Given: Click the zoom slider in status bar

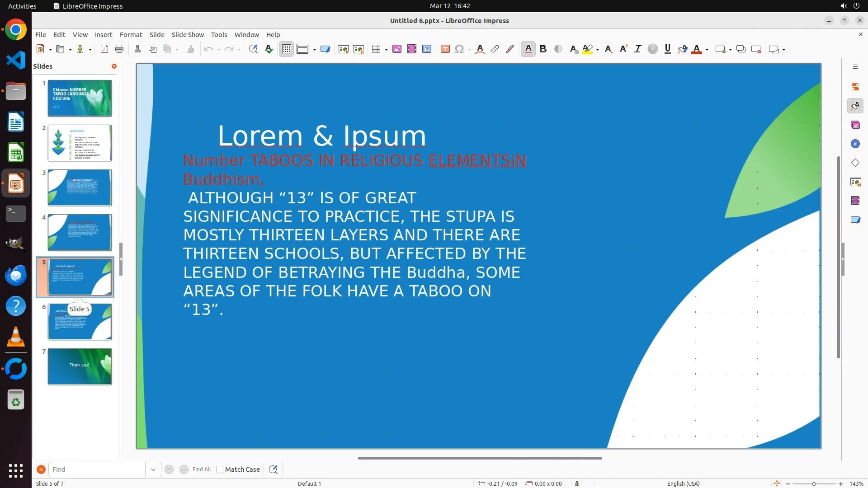Looking at the screenshot, I should click(x=814, y=484).
